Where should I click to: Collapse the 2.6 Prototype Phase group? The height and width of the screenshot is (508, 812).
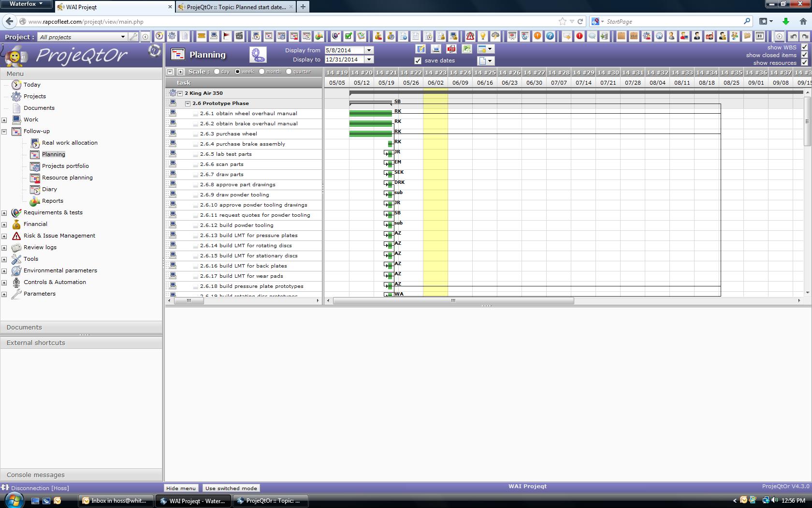[188, 104]
